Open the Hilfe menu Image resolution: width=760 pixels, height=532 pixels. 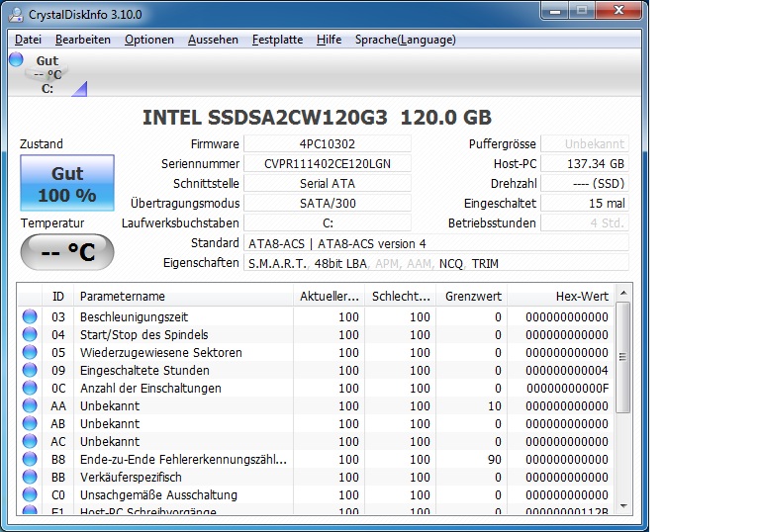pyautogui.click(x=330, y=40)
